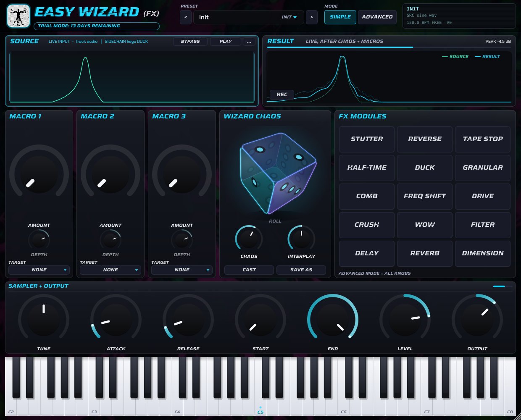This screenshot has height=420, width=521.
Task: Click the source waveform display
Action: [132, 77]
